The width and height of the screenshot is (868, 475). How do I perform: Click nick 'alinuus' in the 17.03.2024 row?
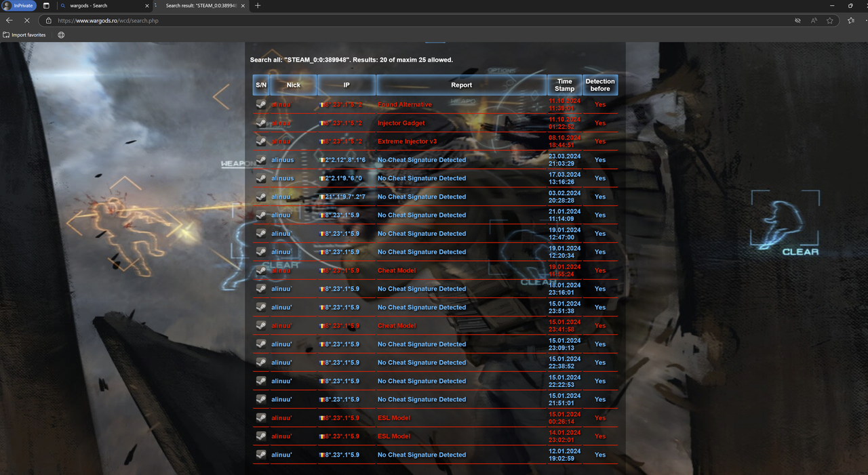click(283, 178)
